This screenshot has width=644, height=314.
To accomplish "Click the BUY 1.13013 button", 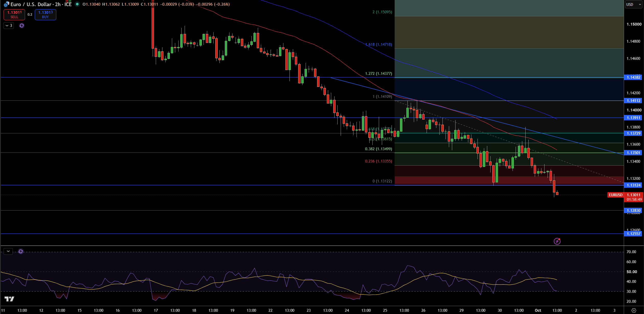I will coord(45,15).
